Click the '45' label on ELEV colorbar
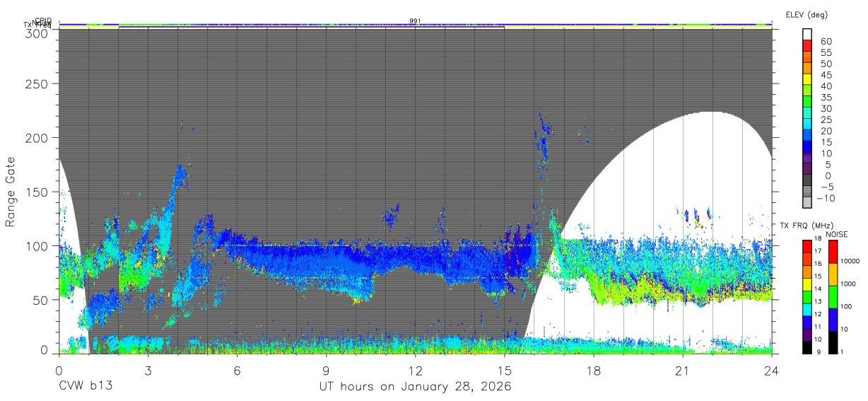Screen dimensions: 868x401 tap(826, 75)
